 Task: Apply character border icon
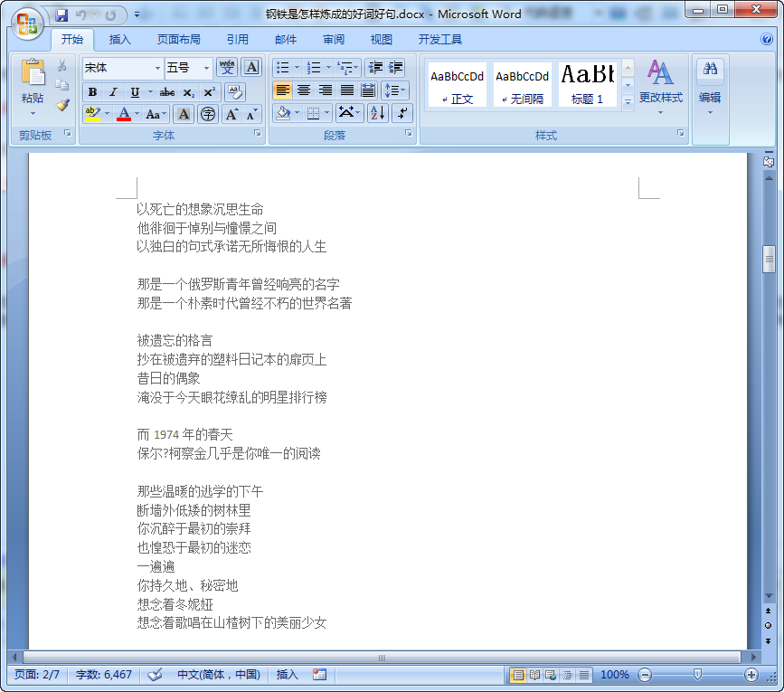point(251,67)
